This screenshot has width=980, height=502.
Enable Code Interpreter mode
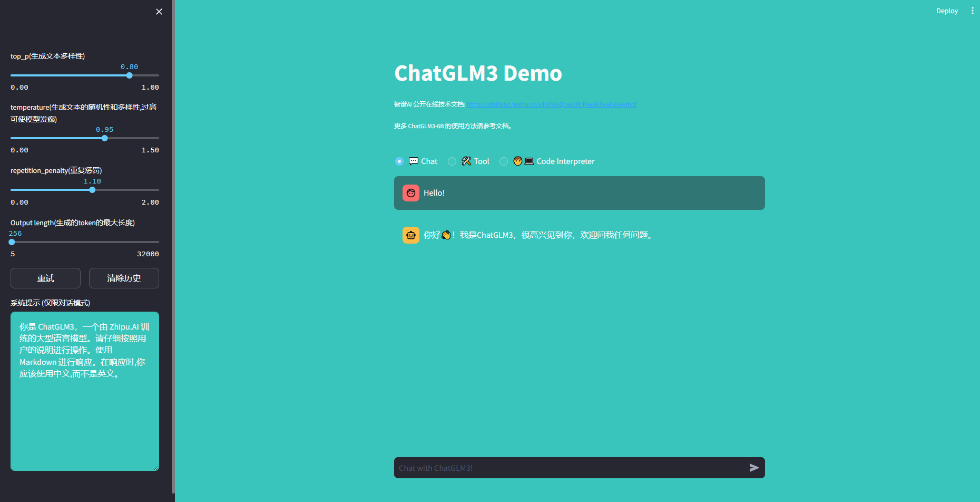point(503,161)
